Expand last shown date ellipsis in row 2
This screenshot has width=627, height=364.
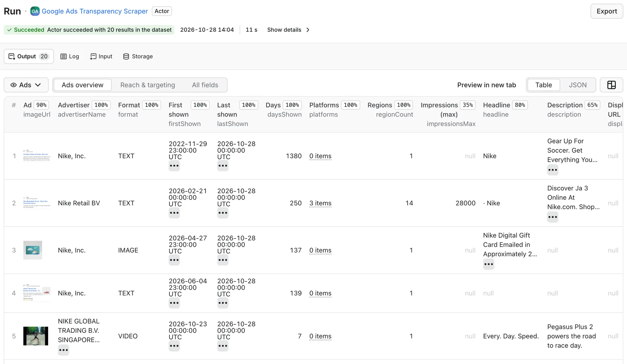[223, 213]
